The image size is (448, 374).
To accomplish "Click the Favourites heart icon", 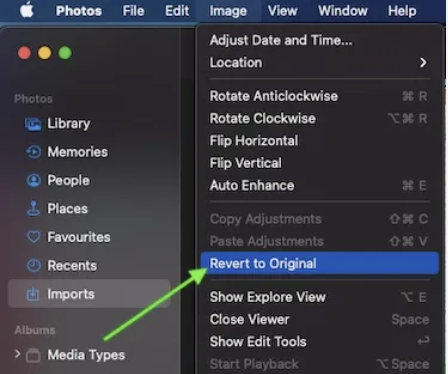I will tap(33, 237).
